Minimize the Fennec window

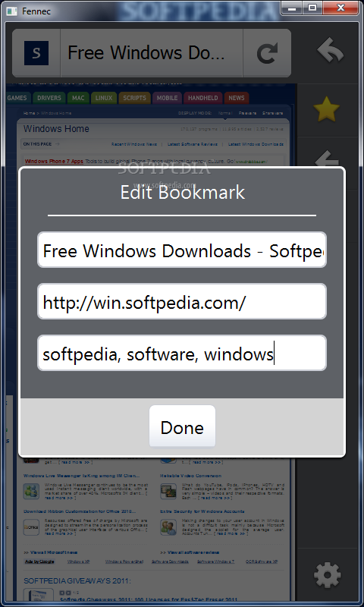coord(293,8)
